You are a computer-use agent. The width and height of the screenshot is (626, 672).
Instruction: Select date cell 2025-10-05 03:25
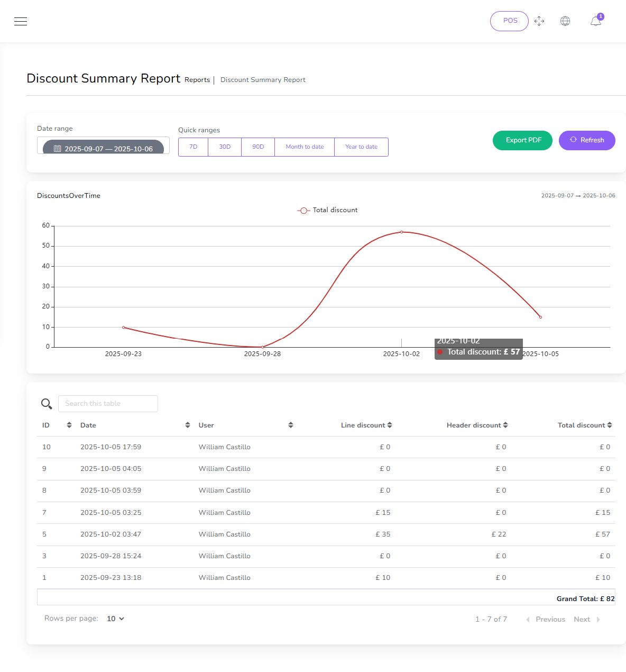[111, 513]
